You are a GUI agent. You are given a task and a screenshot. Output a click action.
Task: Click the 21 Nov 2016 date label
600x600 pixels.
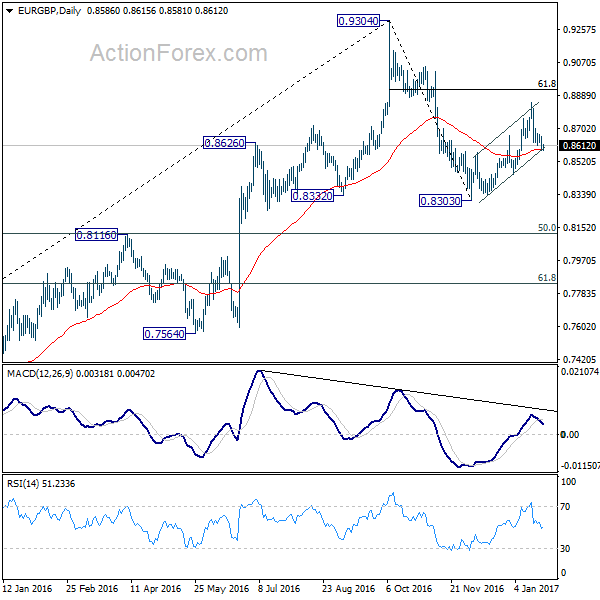pos(477,588)
